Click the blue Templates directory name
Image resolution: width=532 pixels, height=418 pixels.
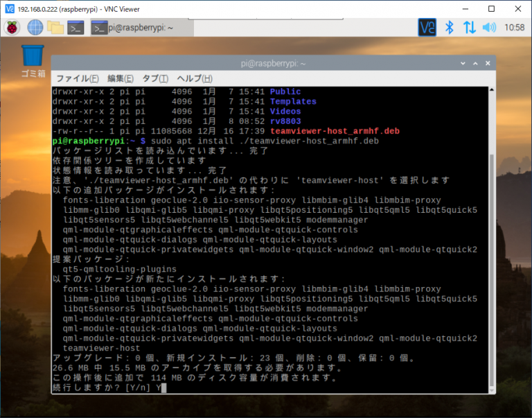point(293,101)
